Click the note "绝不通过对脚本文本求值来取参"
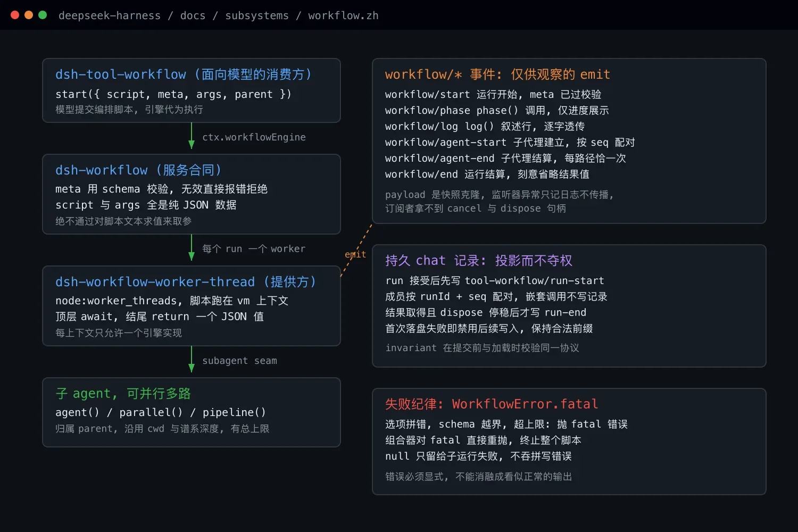The width and height of the screenshot is (798, 532). pyautogui.click(x=123, y=221)
